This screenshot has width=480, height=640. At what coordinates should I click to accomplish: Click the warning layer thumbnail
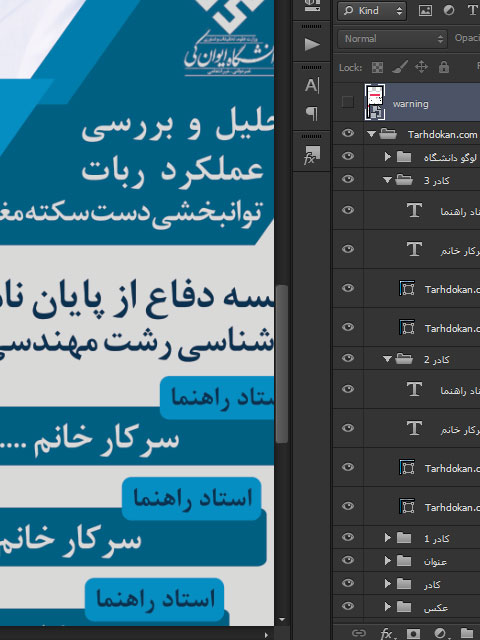pyautogui.click(x=375, y=102)
